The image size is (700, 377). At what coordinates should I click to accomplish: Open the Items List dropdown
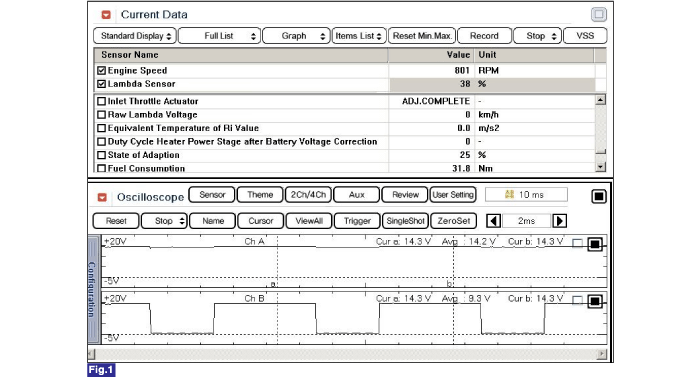tap(359, 36)
